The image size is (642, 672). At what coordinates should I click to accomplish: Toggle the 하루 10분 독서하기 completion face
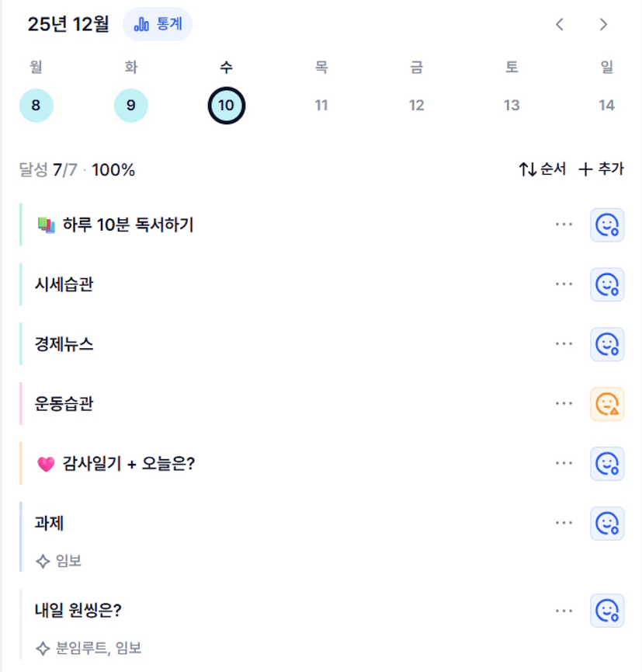606,225
